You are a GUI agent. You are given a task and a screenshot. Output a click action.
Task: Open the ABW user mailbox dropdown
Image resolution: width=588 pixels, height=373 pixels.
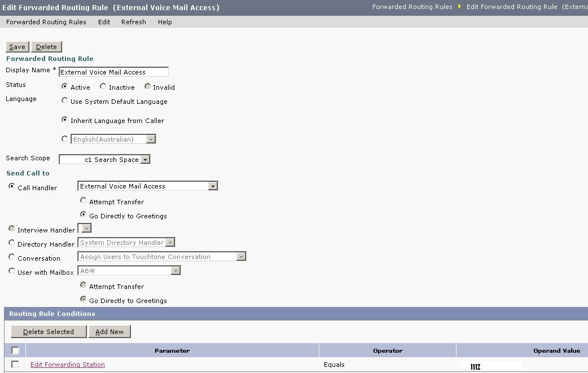pos(129,271)
